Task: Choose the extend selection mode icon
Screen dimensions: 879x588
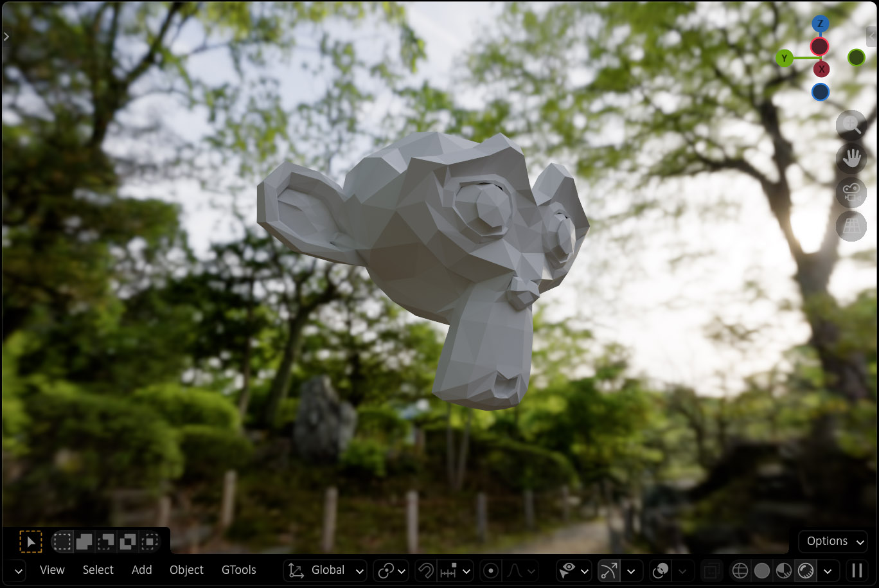Action: pyautogui.click(x=84, y=542)
